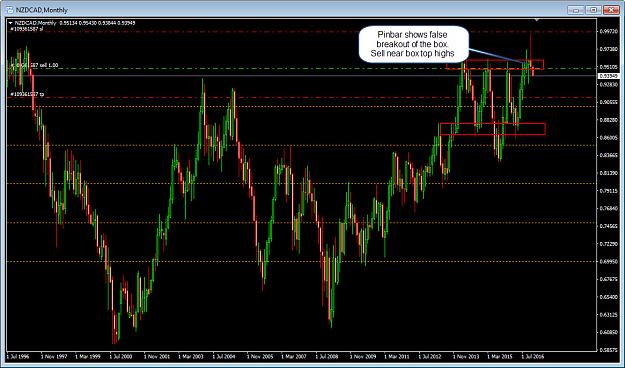
Task: Expand the NZDCAD,Monthly one-click trading triangle
Action: 10,23
